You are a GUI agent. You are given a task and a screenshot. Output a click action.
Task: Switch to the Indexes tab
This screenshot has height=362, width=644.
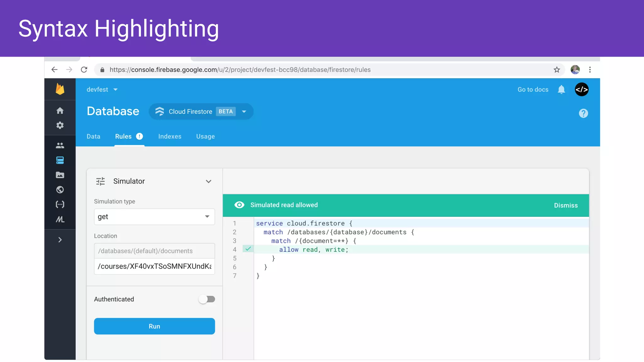(170, 136)
